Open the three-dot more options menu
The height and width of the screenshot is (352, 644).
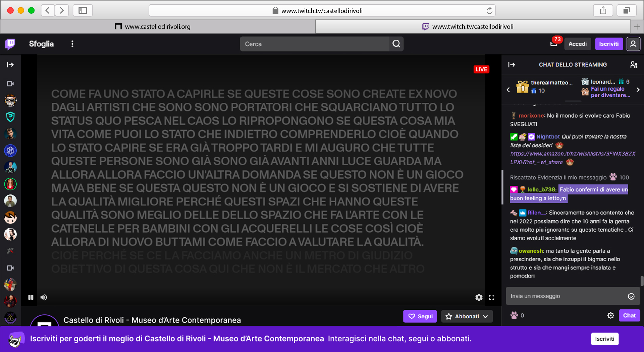(x=72, y=44)
